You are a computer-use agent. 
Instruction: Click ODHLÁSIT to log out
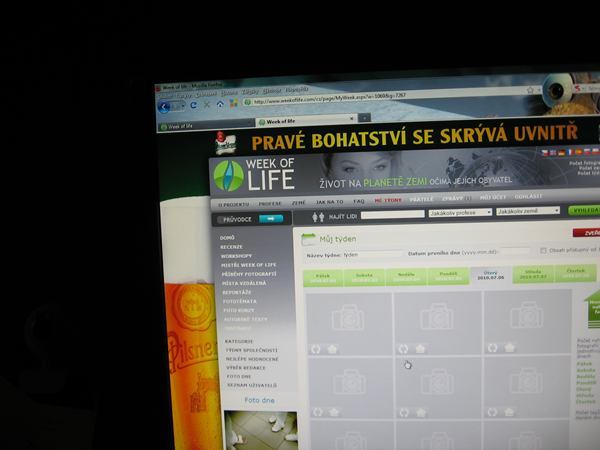tap(528, 196)
